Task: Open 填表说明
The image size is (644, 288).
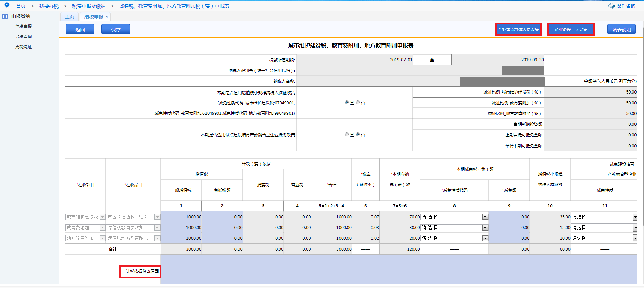Action: click(x=622, y=29)
